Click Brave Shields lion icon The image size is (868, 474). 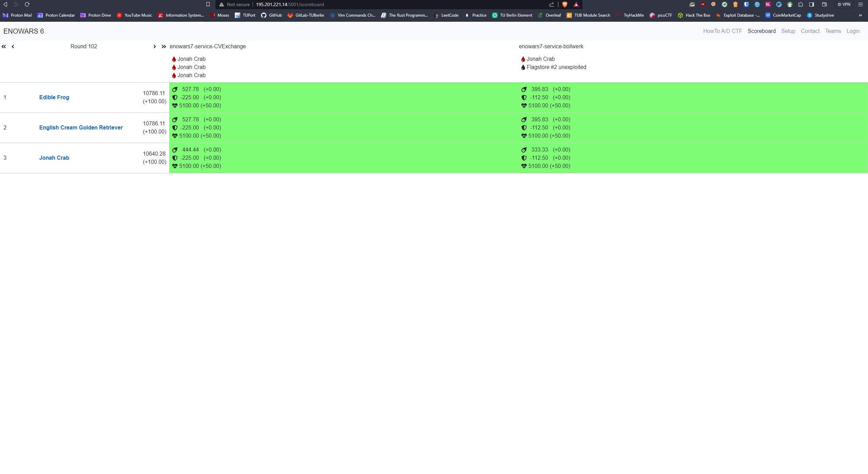tap(565, 4)
